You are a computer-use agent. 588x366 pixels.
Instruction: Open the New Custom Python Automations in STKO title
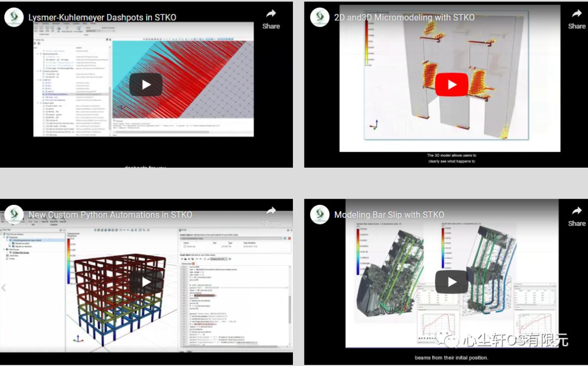click(110, 215)
